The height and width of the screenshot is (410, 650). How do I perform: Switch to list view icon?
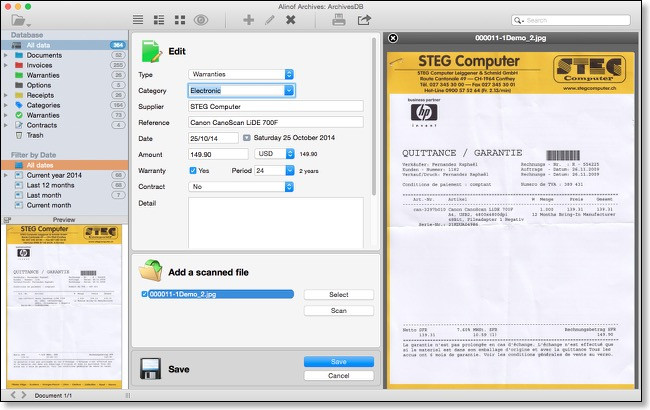(138, 20)
